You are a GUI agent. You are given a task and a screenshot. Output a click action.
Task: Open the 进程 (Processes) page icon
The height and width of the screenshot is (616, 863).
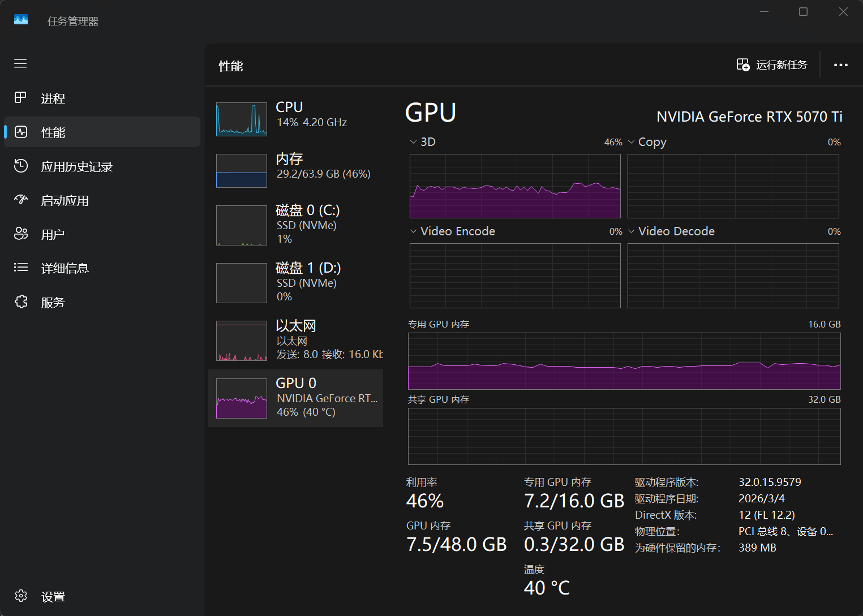[20, 98]
